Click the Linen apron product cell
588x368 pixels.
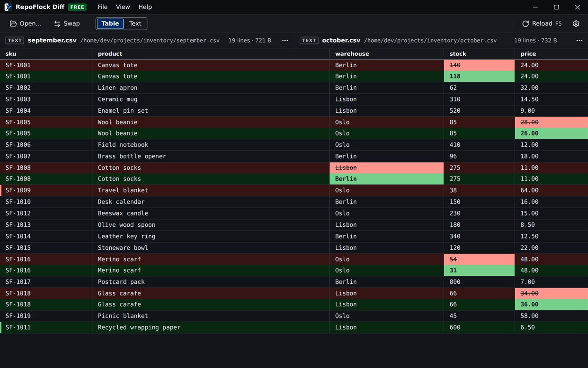pyautogui.click(x=211, y=87)
